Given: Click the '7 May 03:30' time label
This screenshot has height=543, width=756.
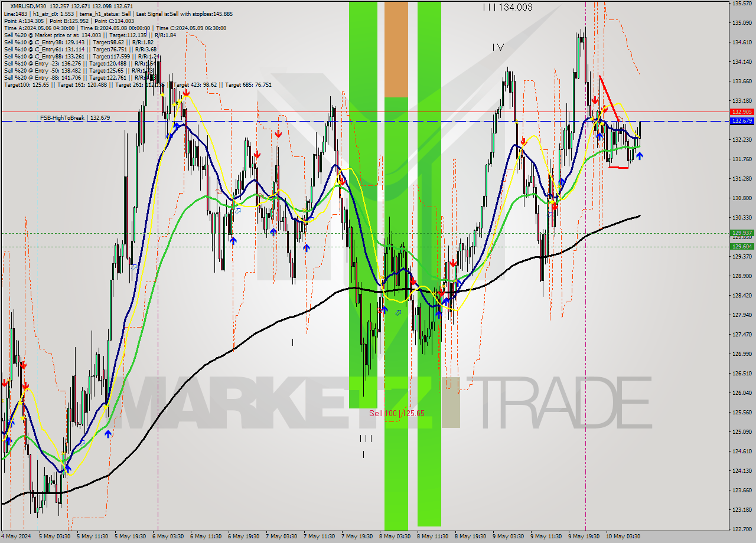Looking at the screenshot, I should tap(281, 537).
